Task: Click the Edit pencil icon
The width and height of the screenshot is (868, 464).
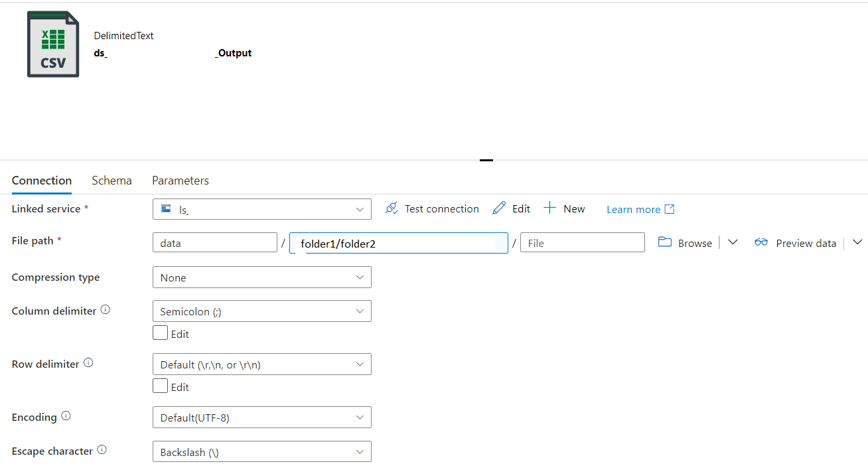Action: pyautogui.click(x=499, y=208)
